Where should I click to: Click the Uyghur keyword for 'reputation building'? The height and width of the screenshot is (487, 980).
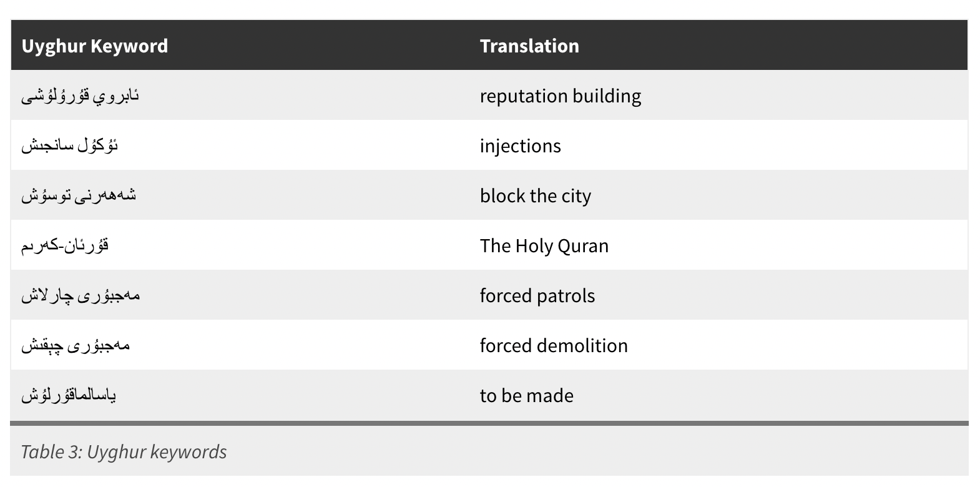80,96
